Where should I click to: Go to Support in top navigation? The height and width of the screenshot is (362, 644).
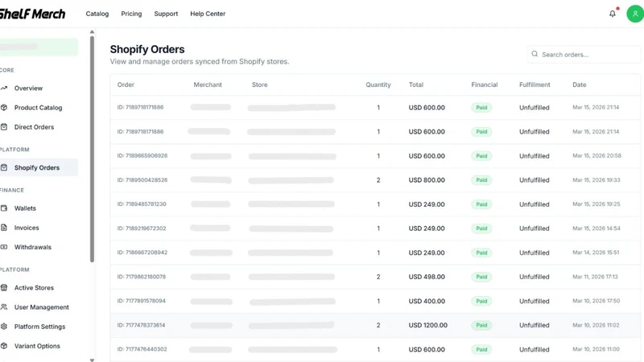(166, 14)
